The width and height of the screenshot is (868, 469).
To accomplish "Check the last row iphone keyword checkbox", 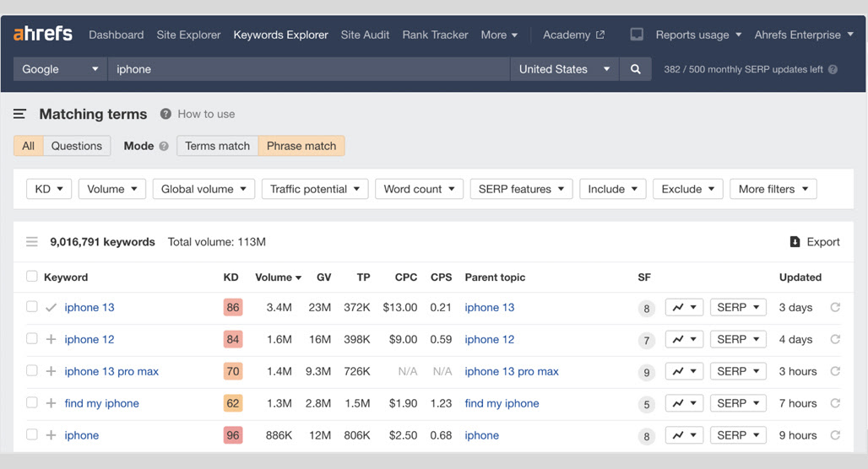I will [31, 434].
